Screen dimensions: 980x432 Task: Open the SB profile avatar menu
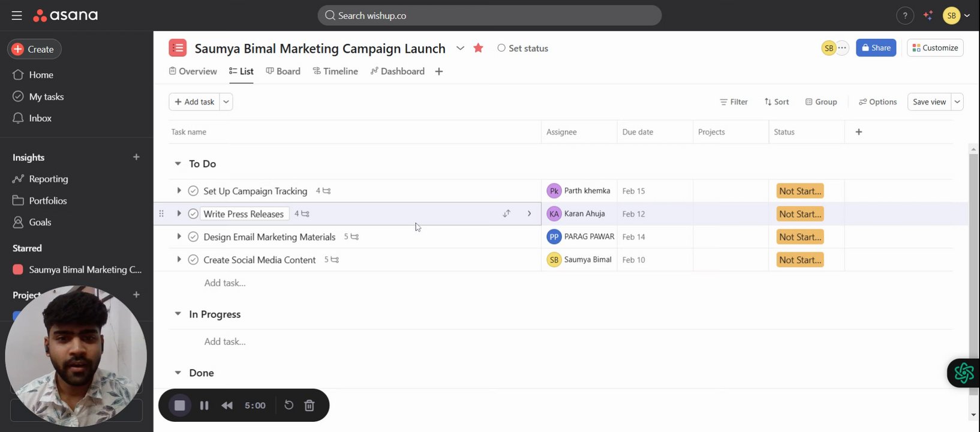click(x=956, y=16)
